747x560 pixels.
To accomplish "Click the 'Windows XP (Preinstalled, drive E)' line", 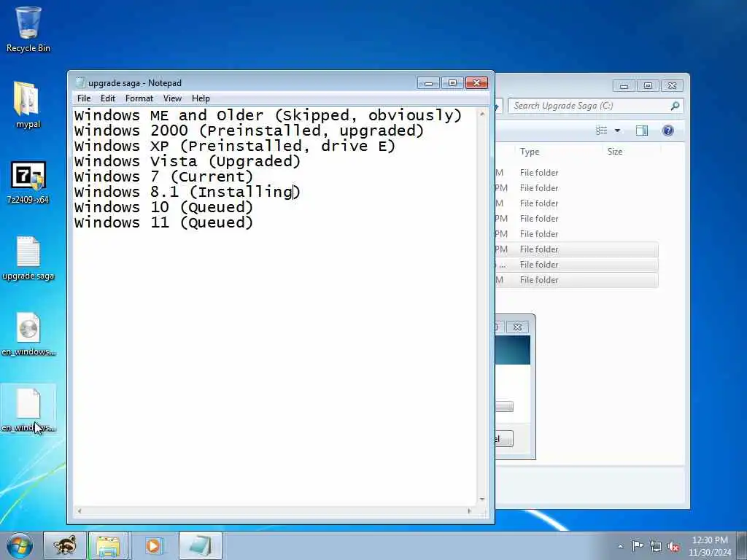I will coord(234,146).
